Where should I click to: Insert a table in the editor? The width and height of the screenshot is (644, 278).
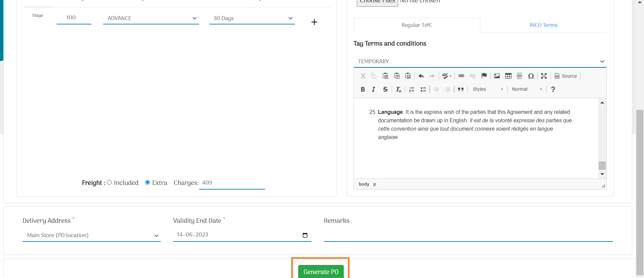pyautogui.click(x=508, y=76)
